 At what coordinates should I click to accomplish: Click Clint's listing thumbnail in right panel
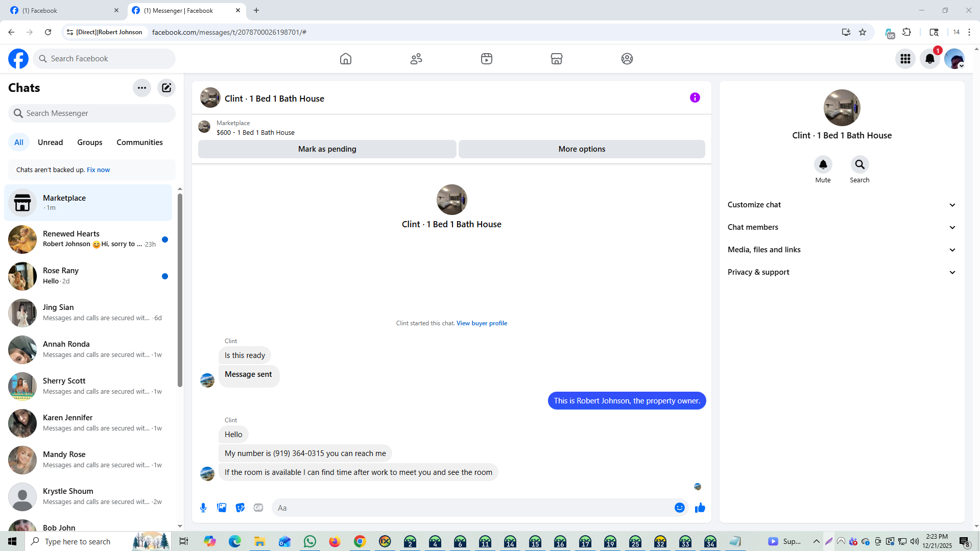(x=842, y=108)
